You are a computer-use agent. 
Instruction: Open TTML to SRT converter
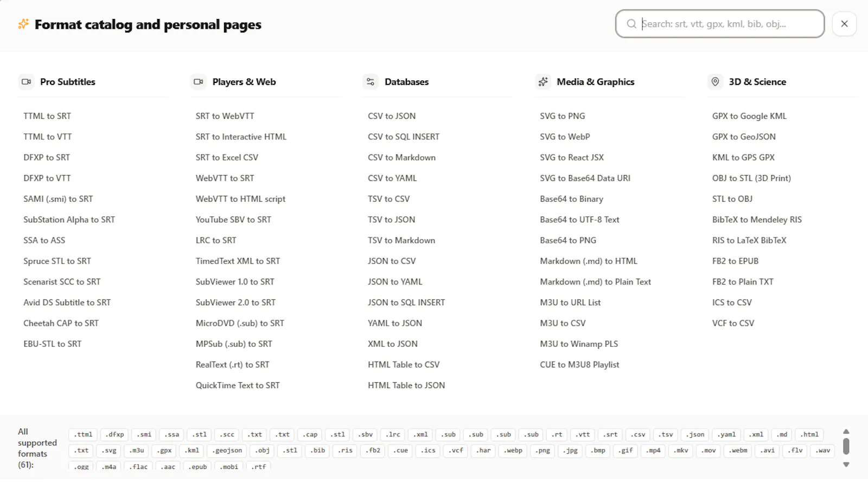47,116
